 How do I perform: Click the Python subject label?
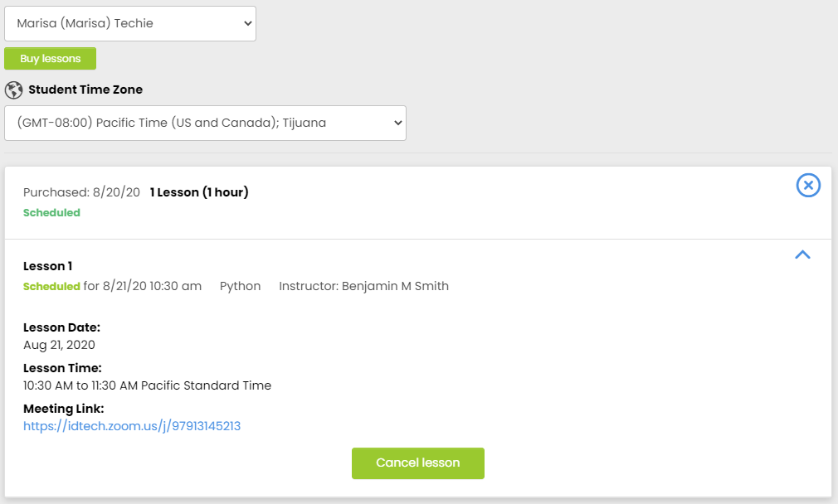[x=240, y=286]
